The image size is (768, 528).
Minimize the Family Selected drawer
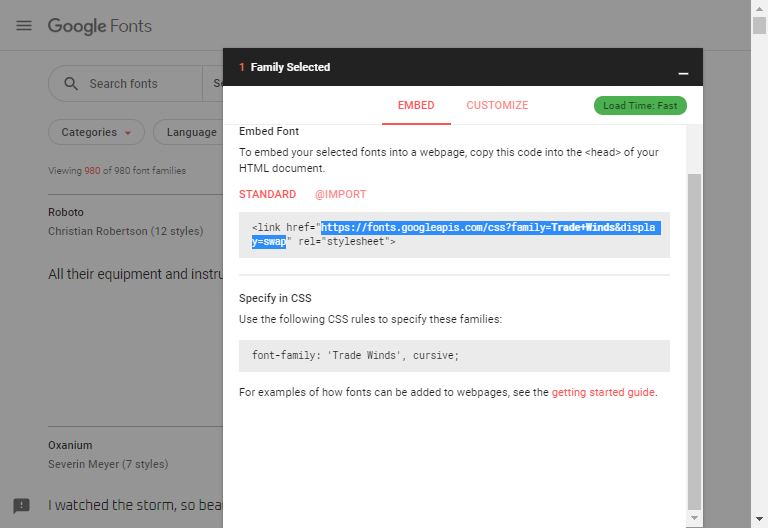(x=683, y=73)
